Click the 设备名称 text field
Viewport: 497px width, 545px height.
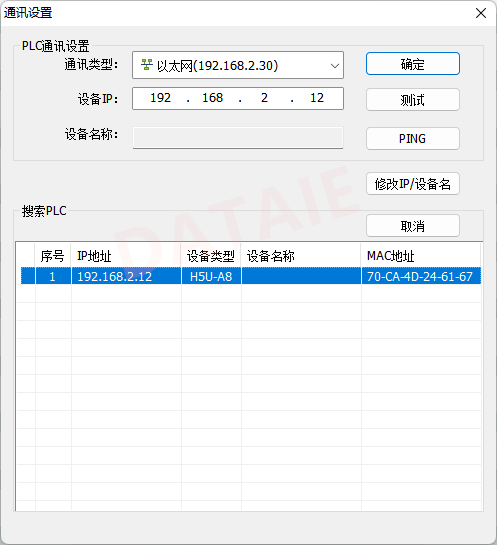click(238, 138)
